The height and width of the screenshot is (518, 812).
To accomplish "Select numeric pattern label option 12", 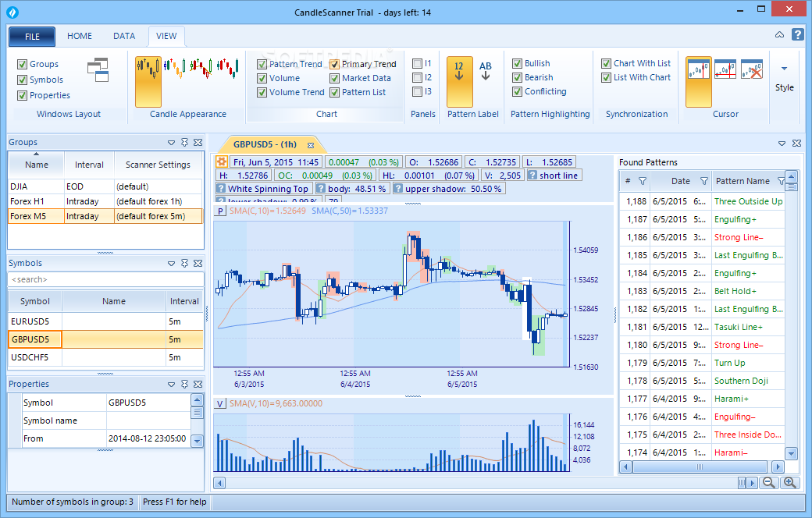I will pyautogui.click(x=459, y=82).
